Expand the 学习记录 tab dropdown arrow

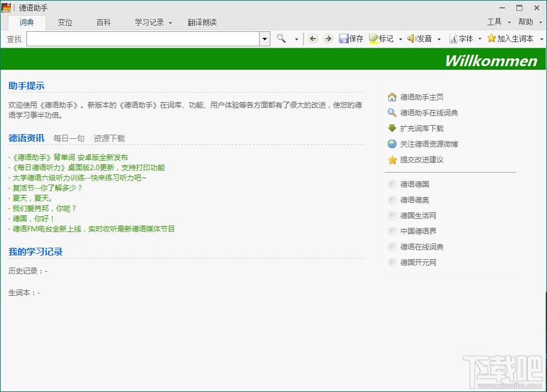[x=170, y=23]
